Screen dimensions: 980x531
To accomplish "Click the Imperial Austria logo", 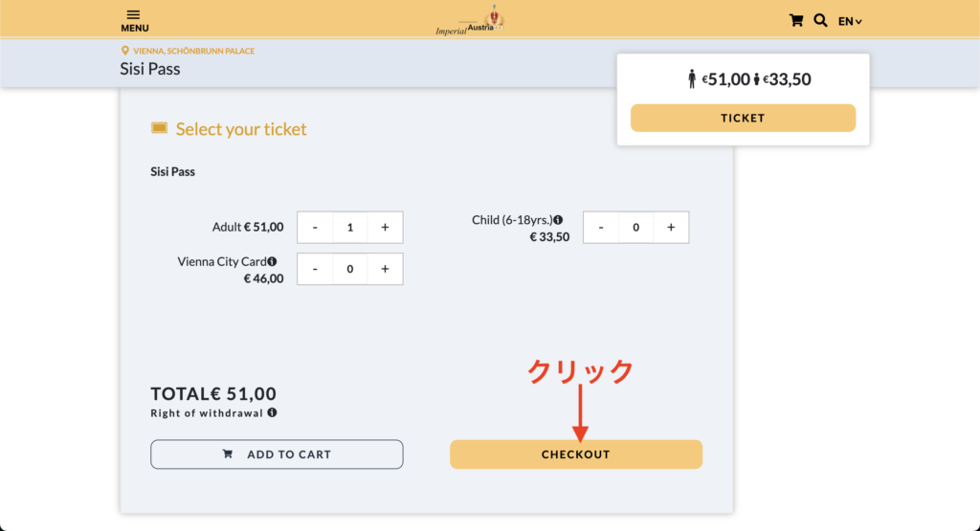I will coord(471,21).
